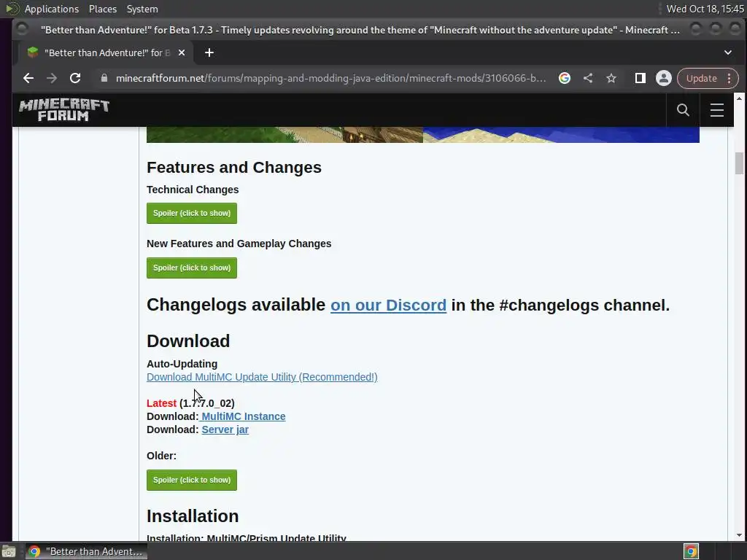Image resolution: width=747 pixels, height=560 pixels.
Task: Click the page vertical scrollbar thumb
Action: [739, 163]
